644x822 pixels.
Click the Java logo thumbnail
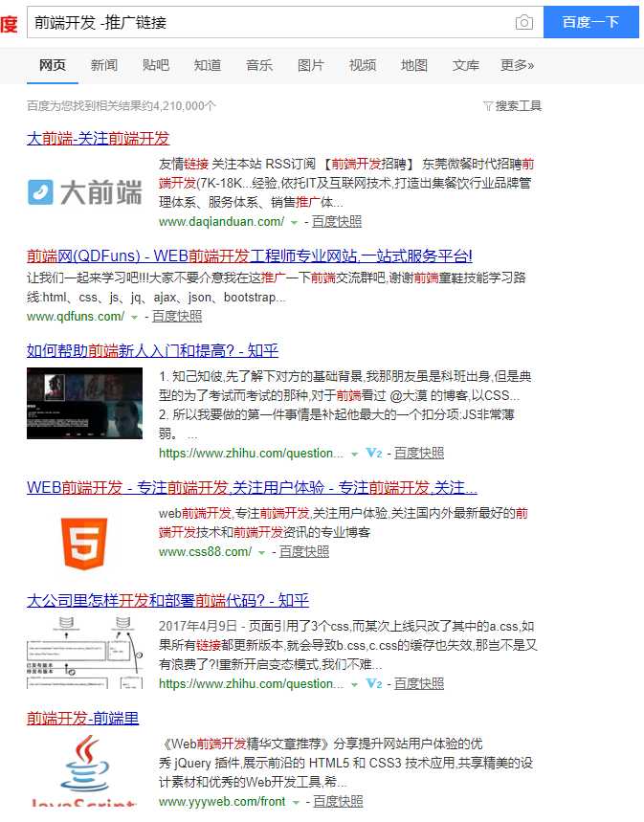(84, 769)
